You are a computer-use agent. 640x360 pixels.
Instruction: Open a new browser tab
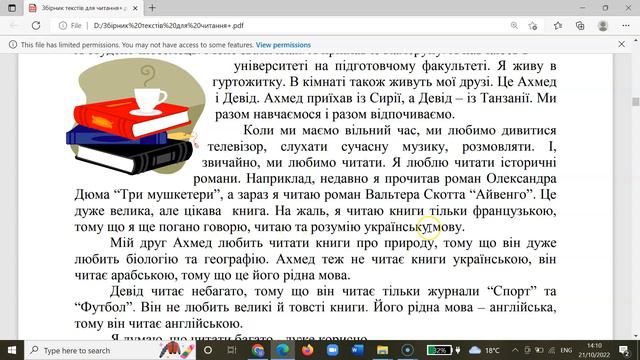point(152,8)
